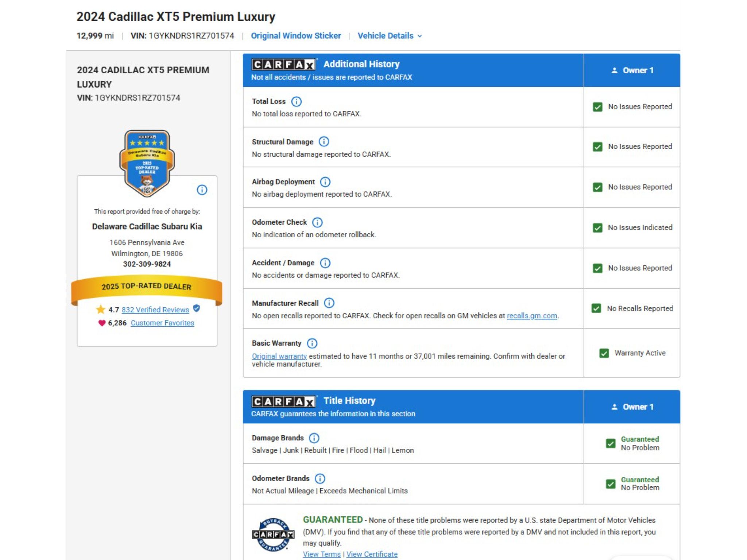Select Owner 1 column in Title History

632,407
